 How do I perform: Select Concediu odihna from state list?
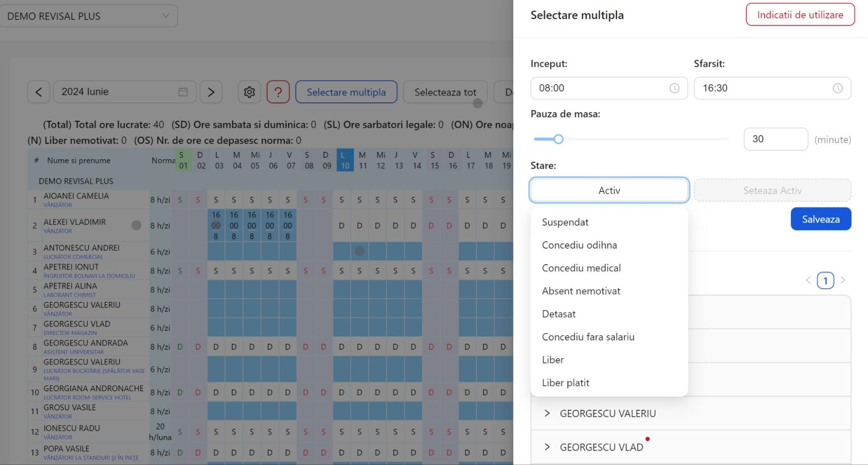point(579,245)
